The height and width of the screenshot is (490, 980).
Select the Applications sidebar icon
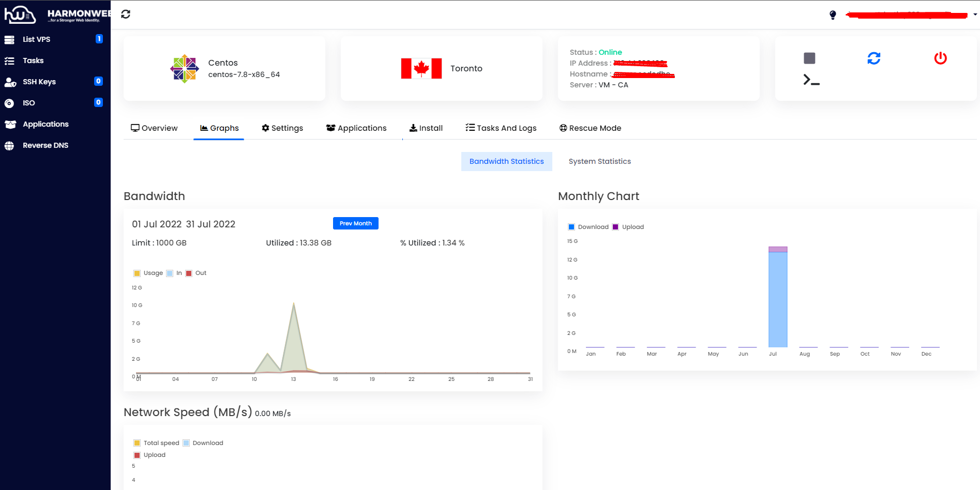point(9,124)
